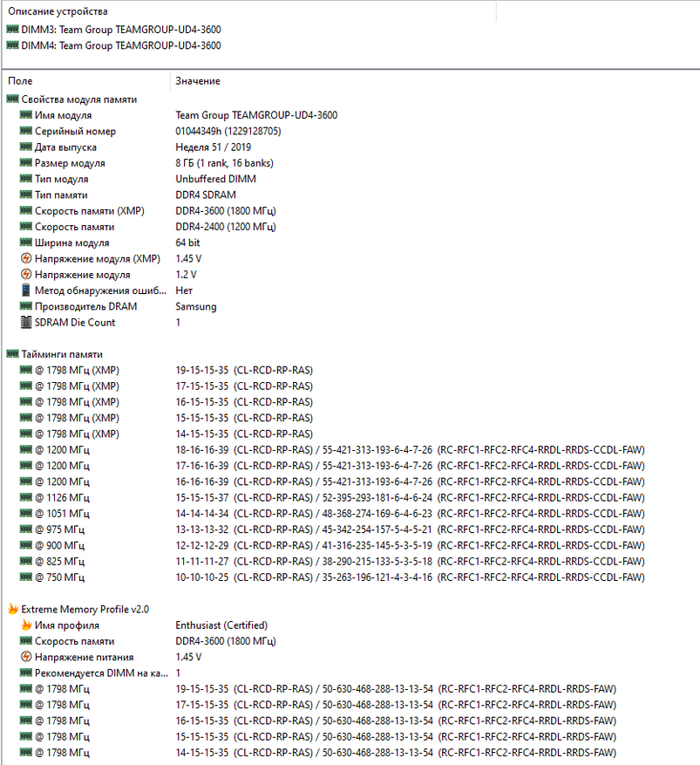
Task: Select the 12-12-12-29 timing value
Action: click(202, 545)
